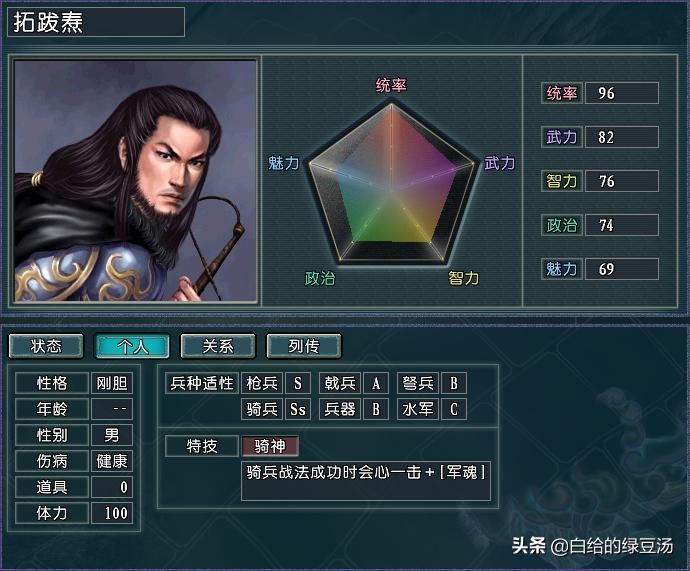
Task: Click the 伤病 status 健康 field
Action: [x=112, y=461]
